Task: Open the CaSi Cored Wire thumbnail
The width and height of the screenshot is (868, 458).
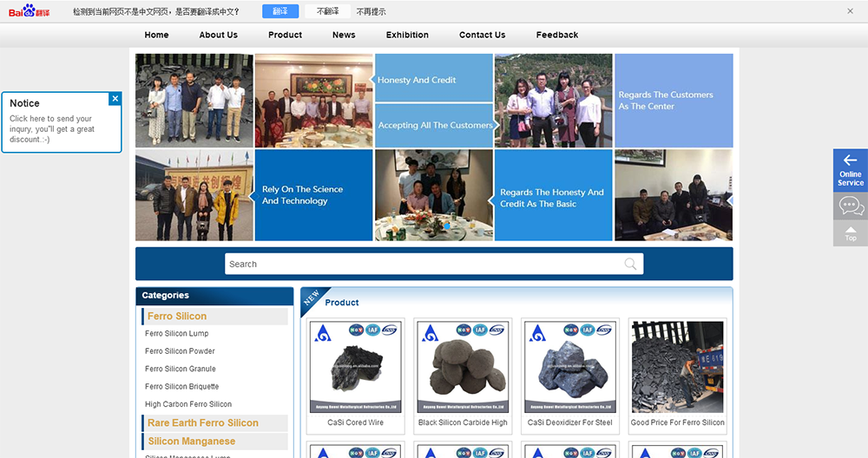Action: [356, 367]
